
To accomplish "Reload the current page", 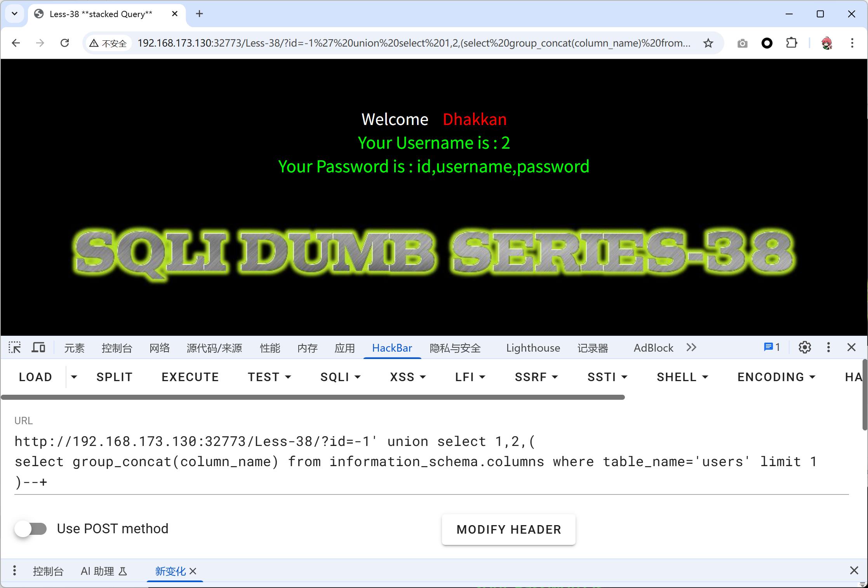I will click(x=65, y=43).
